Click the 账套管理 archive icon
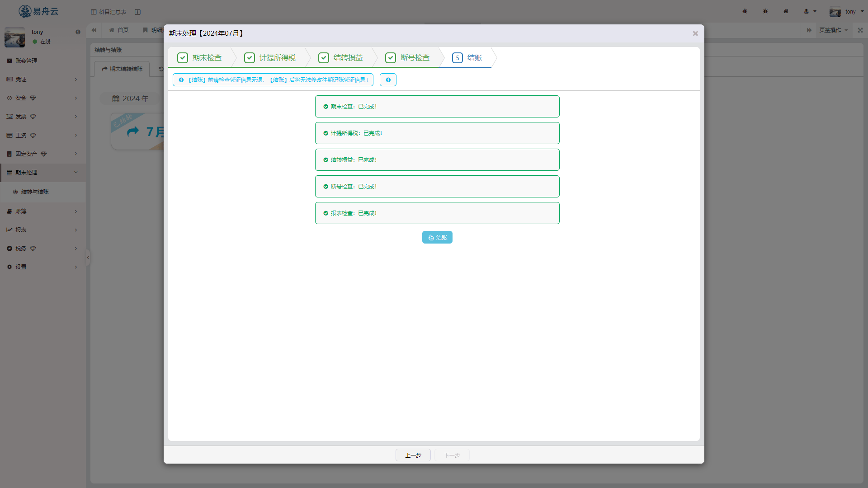The image size is (868, 488). pyautogui.click(x=9, y=61)
